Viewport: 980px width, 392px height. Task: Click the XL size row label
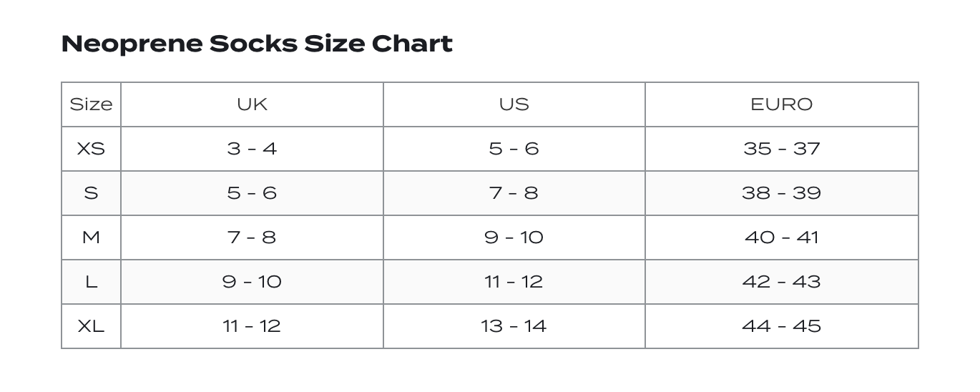click(x=91, y=326)
